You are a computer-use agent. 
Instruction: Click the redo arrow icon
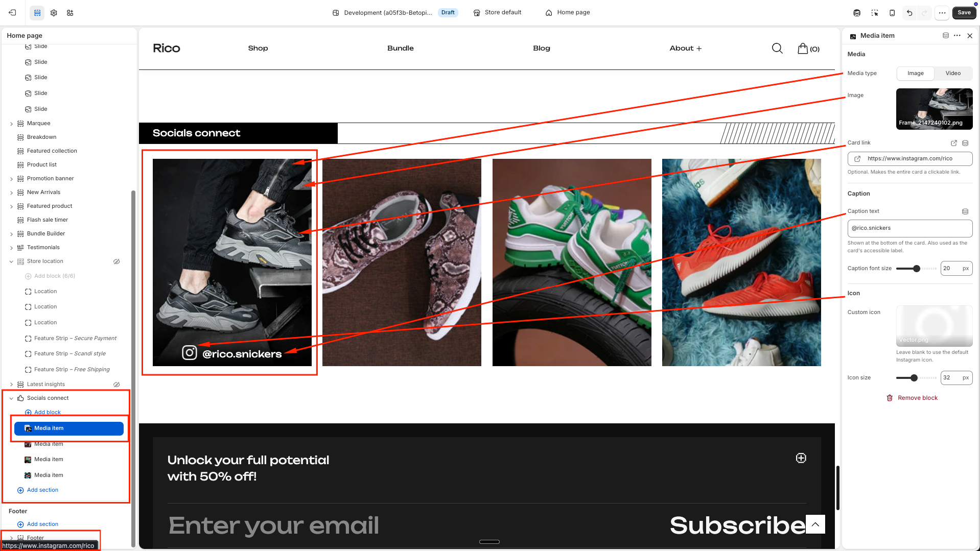(x=924, y=13)
